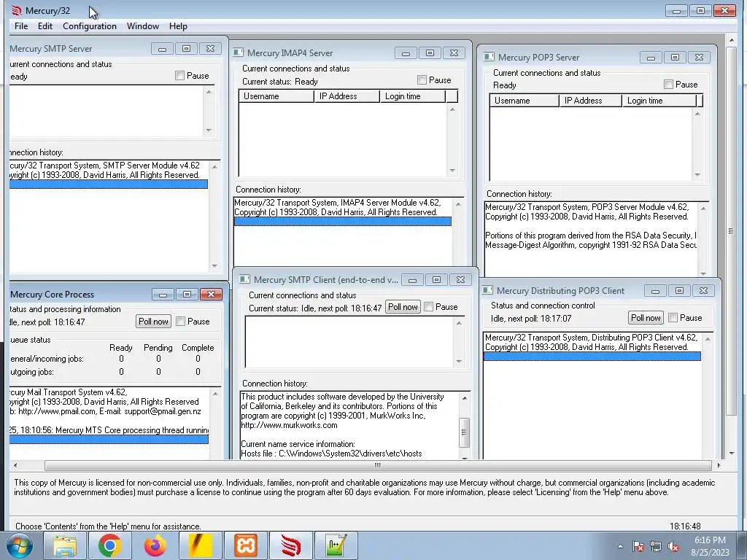Show hidden system tray icons

pos(620,546)
